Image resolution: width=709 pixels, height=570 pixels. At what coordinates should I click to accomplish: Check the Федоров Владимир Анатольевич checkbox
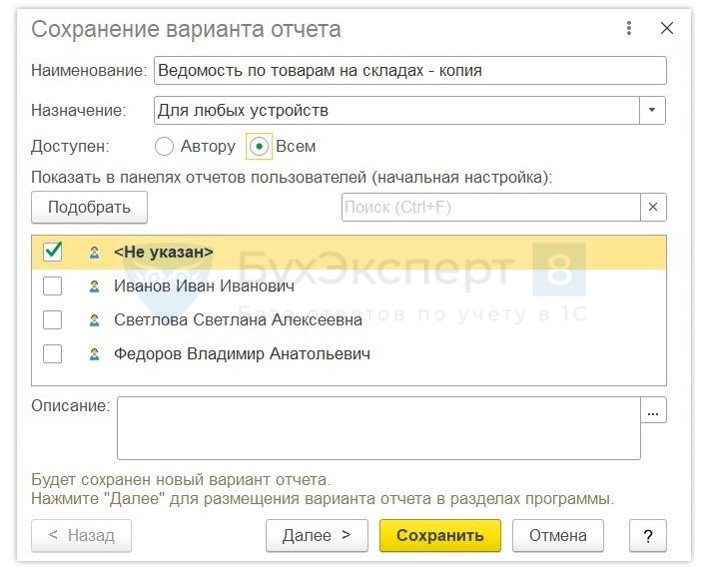(52, 354)
